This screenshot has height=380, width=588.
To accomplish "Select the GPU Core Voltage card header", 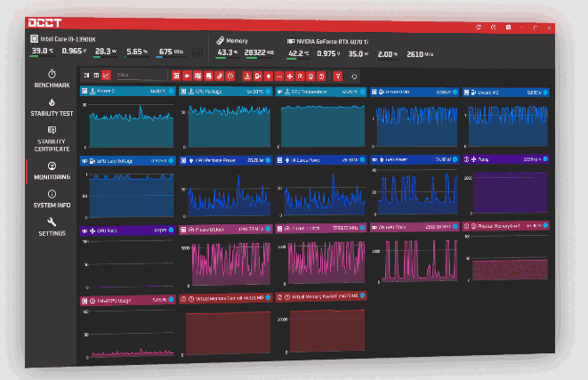I will tap(128, 160).
